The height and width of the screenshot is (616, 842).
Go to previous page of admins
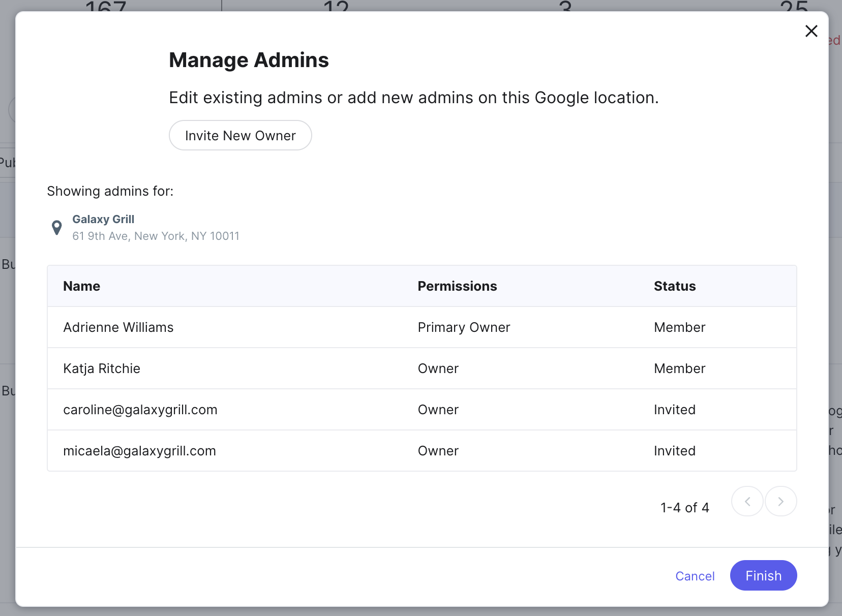pyautogui.click(x=747, y=502)
